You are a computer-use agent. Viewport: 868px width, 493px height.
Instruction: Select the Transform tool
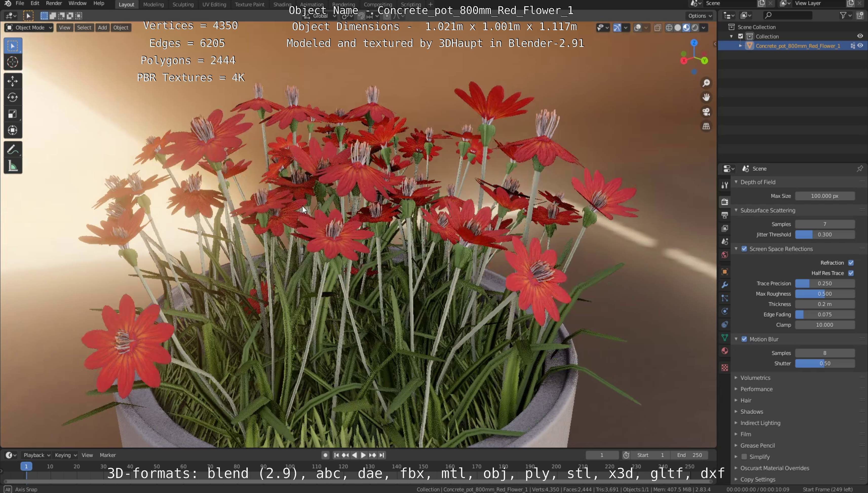13,130
